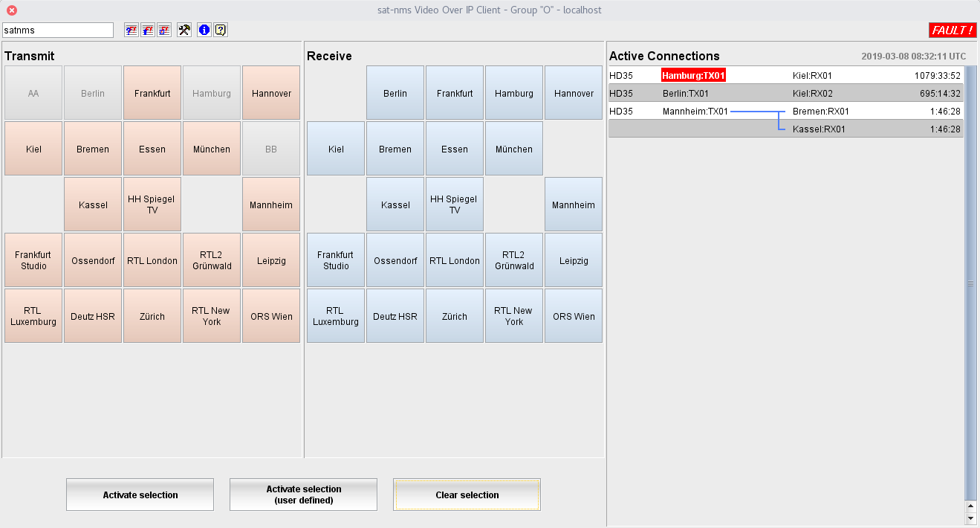Open the hammer and wrench settings tool

185,30
